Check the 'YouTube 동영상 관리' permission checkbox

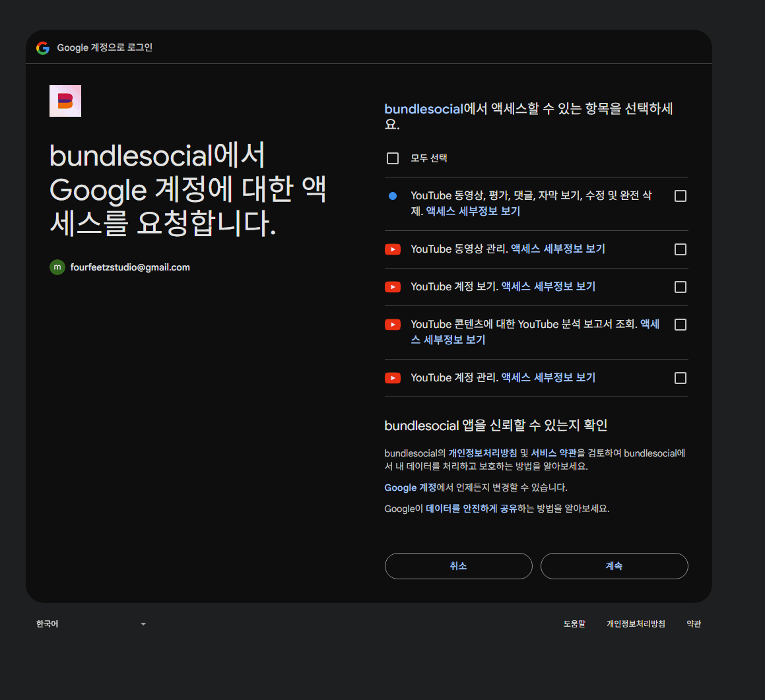[680, 249]
